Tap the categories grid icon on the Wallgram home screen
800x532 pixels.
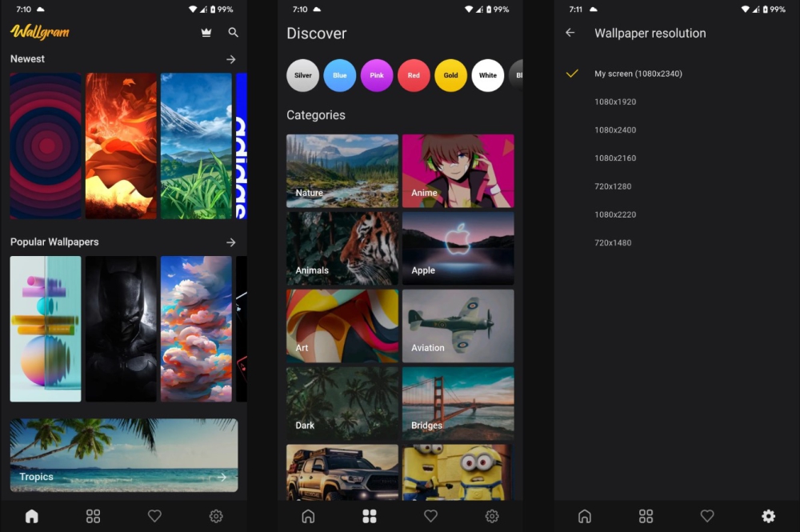click(94, 516)
